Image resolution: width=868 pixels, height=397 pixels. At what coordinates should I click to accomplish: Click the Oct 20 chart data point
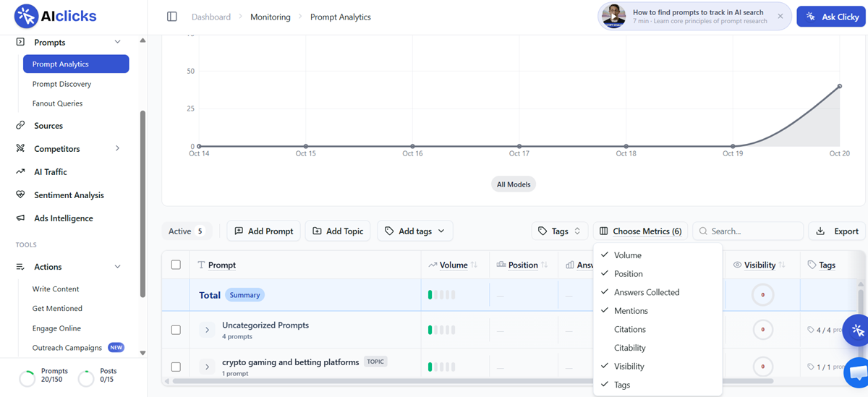840,86
